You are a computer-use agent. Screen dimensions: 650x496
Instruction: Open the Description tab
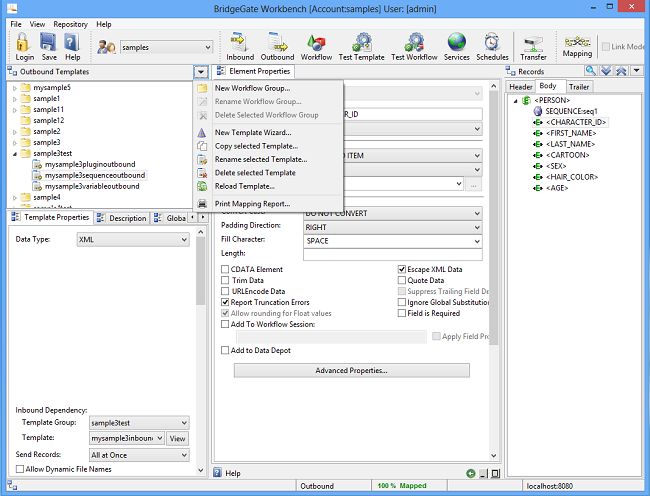click(122, 218)
